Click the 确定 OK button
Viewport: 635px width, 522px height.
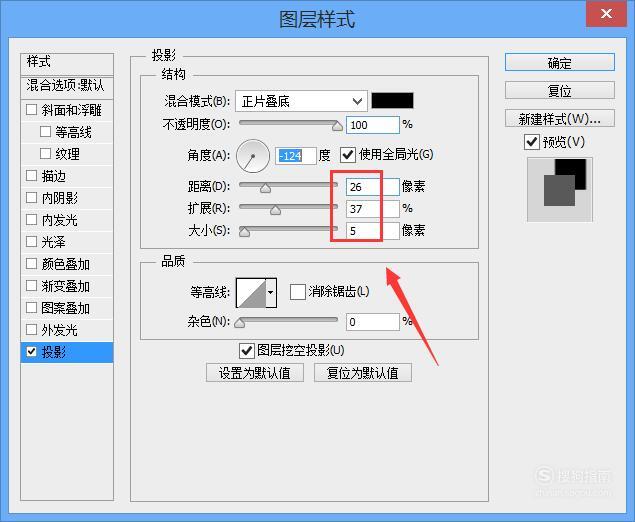pyautogui.click(x=560, y=62)
